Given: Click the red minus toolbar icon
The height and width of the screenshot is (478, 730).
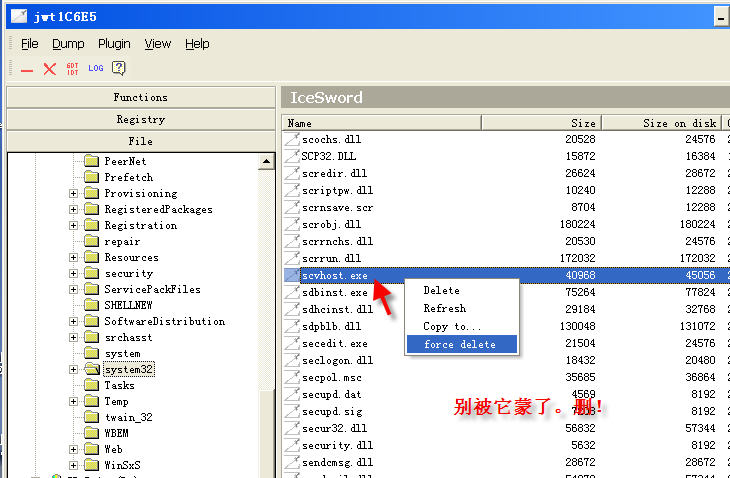Looking at the screenshot, I should 27,69.
